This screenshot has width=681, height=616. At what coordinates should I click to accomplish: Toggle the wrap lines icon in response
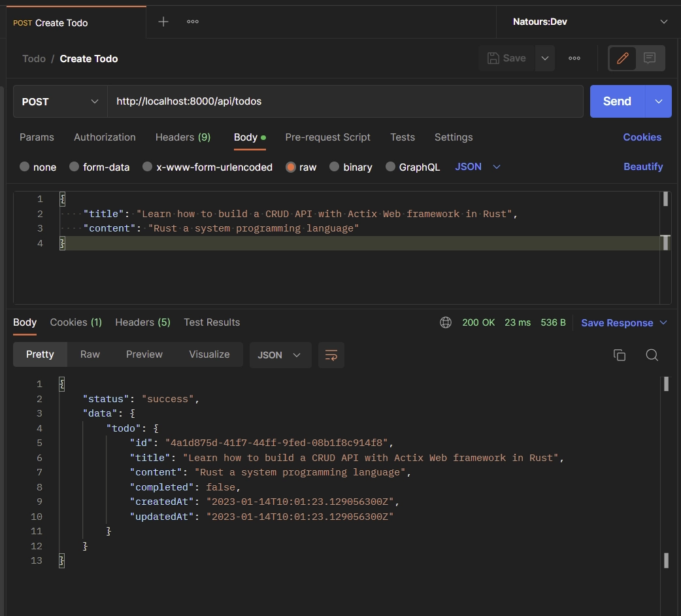coord(331,355)
